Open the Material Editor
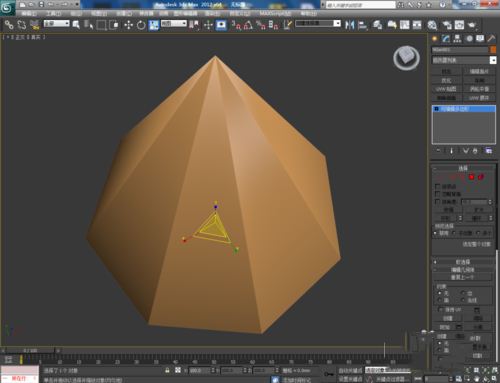The image size is (500, 383). click(432, 25)
